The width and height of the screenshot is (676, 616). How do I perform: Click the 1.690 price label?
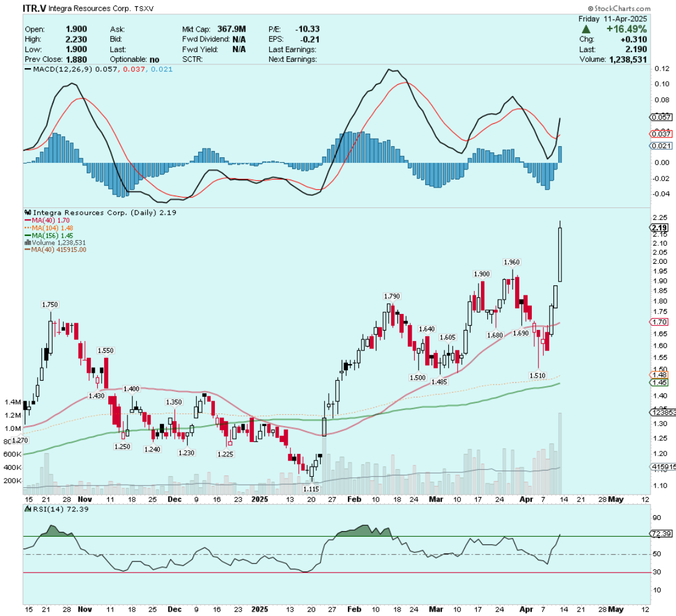(x=521, y=333)
